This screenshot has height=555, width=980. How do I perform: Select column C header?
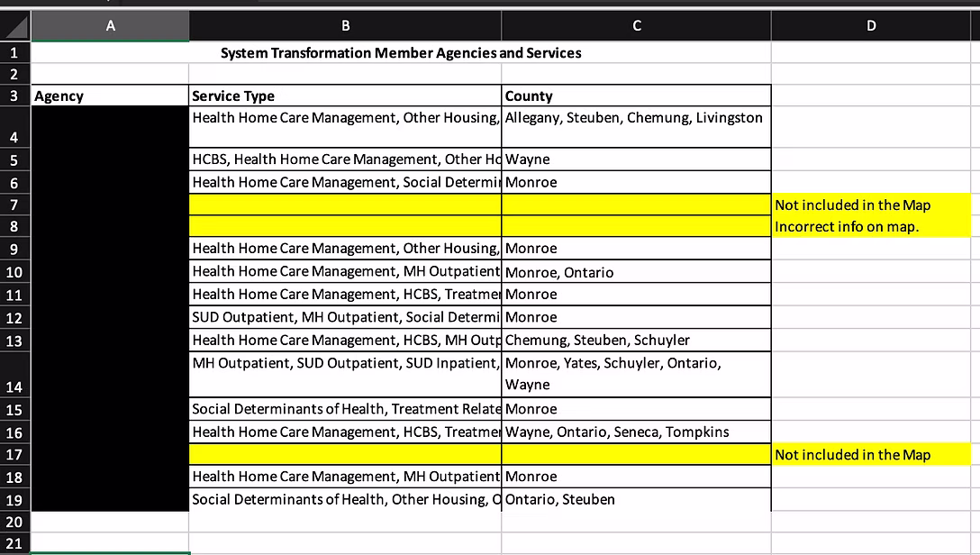point(637,26)
